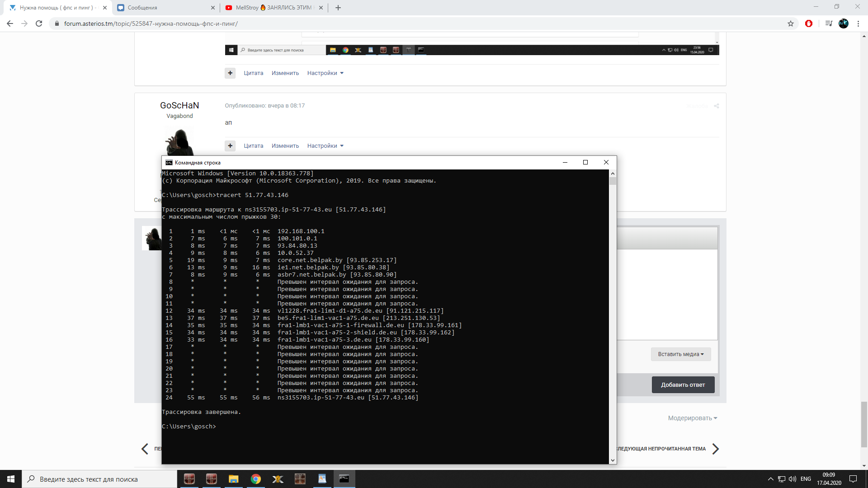The height and width of the screenshot is (488, 868).
Task: Close the MellStroy YouTube tab
Action: pos(321,8)
